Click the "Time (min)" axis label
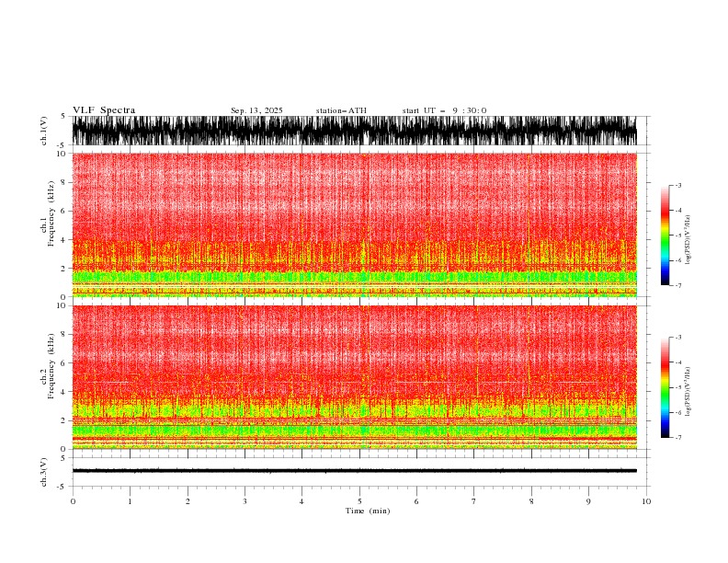 pyautogui.click(x=368, y=511)
